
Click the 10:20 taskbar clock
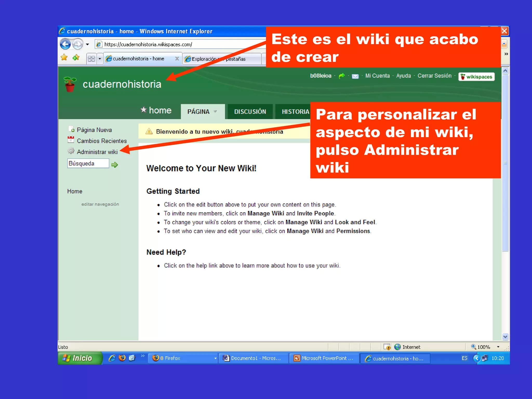point(497,358)
